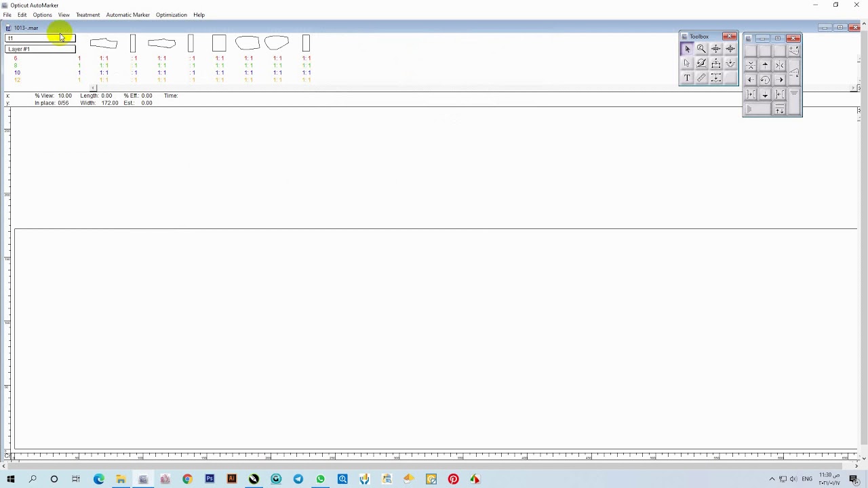
Task: Click the minus angle rotation icon
Action: click(x=794, y=73)
